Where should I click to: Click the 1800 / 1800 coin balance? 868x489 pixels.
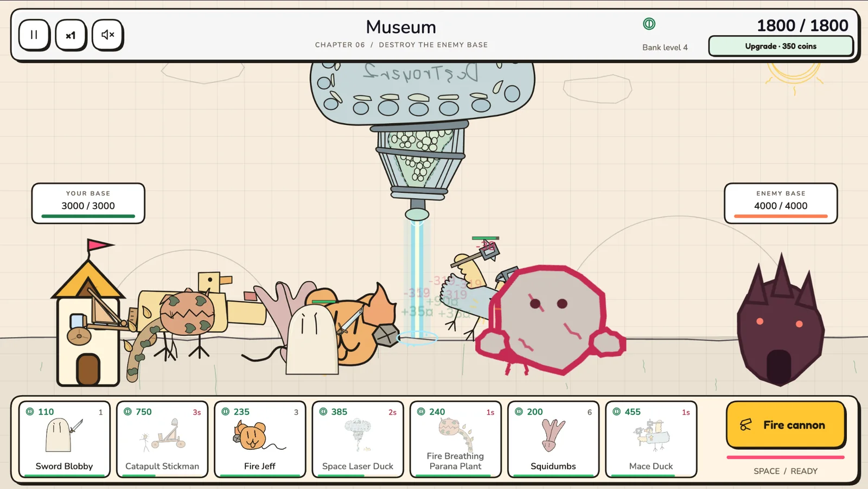point(802,26)
